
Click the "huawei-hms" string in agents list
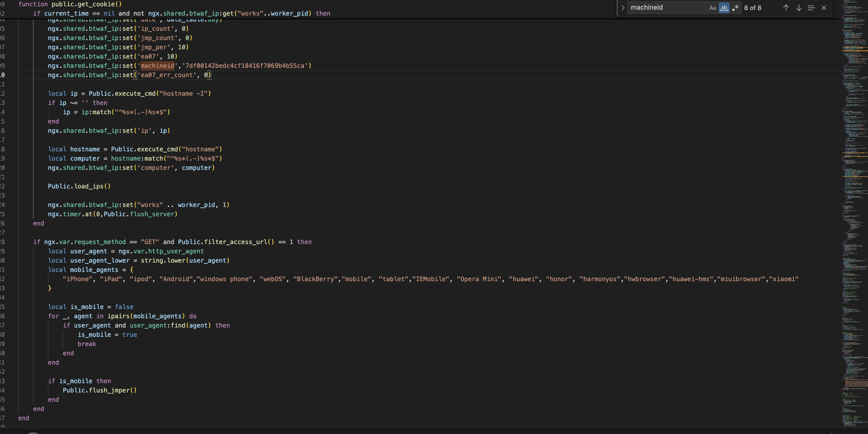pos(691,279)
